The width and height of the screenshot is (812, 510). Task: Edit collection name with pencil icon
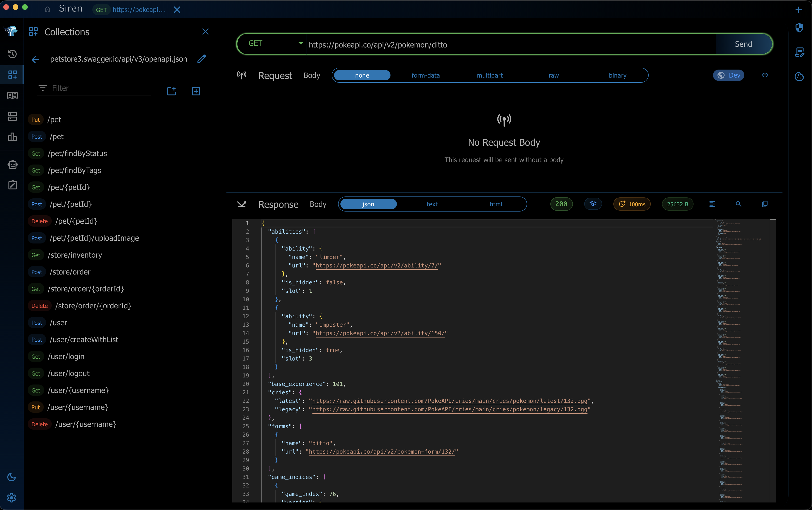(x=202, y=59)
